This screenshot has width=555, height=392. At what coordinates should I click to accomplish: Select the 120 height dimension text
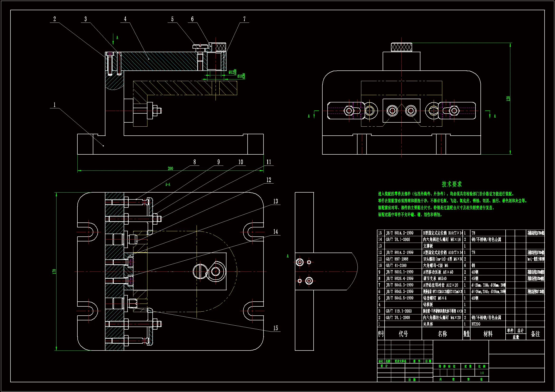tap(508, 99)
